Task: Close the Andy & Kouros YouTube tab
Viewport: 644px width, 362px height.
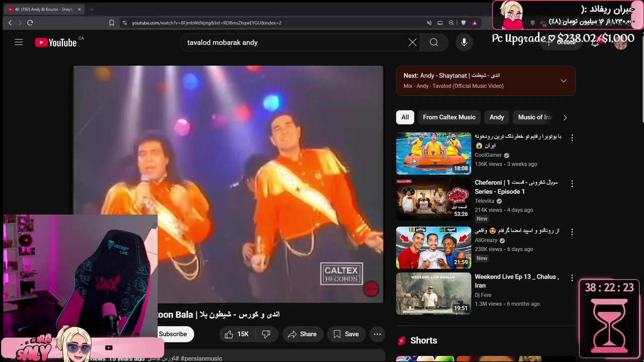Action: (79, 10)
